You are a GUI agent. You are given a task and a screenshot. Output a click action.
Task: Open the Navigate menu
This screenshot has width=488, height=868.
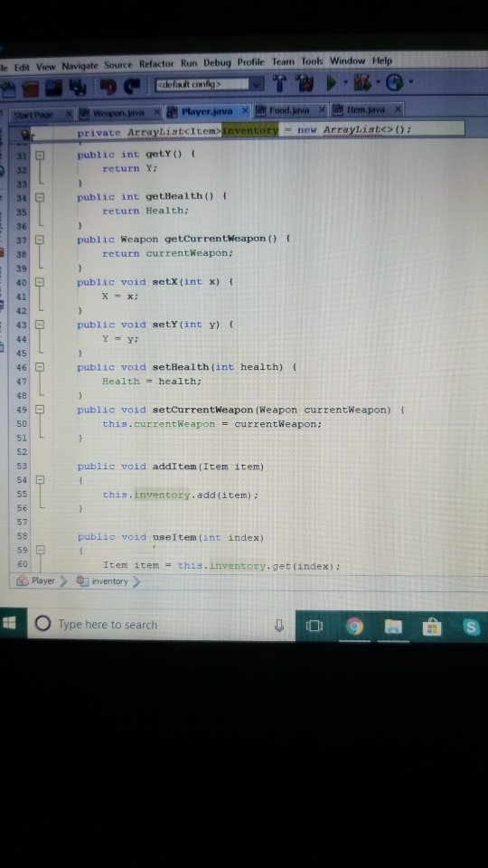click(x=80, y=65)
